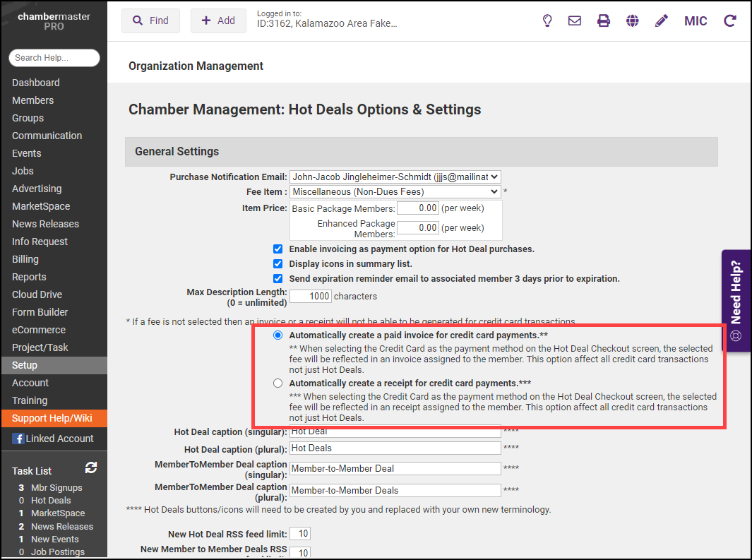Image resolution: width=752 pixels, height=560 pixels.
Task: Click the Max Description Length field
Action: [310, 297]
